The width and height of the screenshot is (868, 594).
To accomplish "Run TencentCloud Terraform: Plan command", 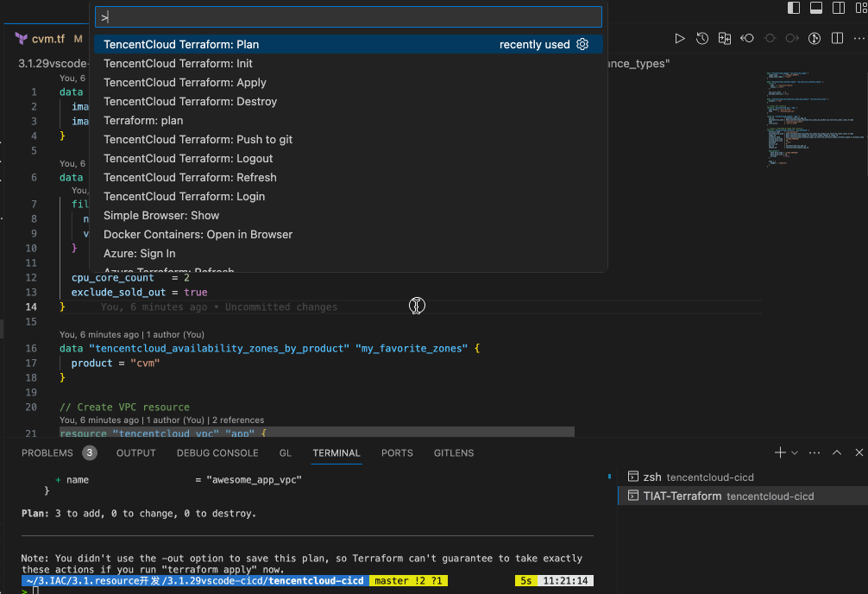I will [x=349, y=44].
